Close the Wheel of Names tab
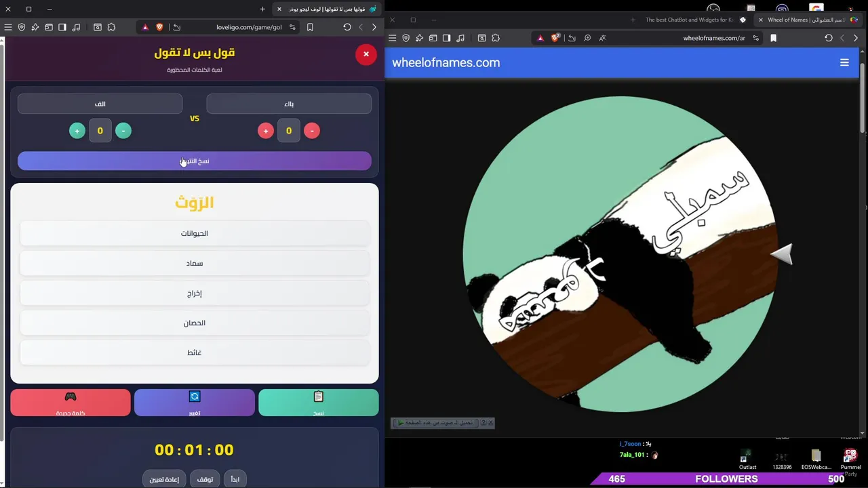 [760, 20]
